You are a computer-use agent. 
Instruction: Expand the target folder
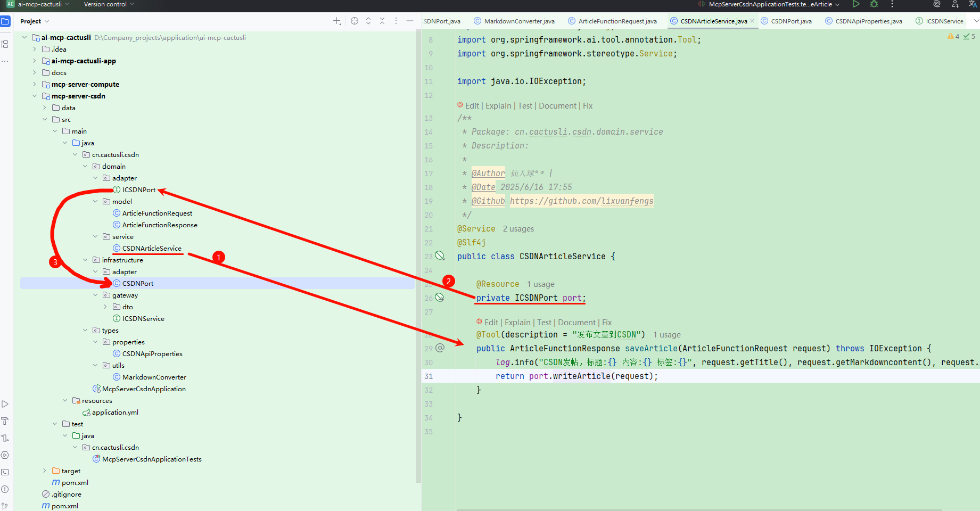coord(45,471)
